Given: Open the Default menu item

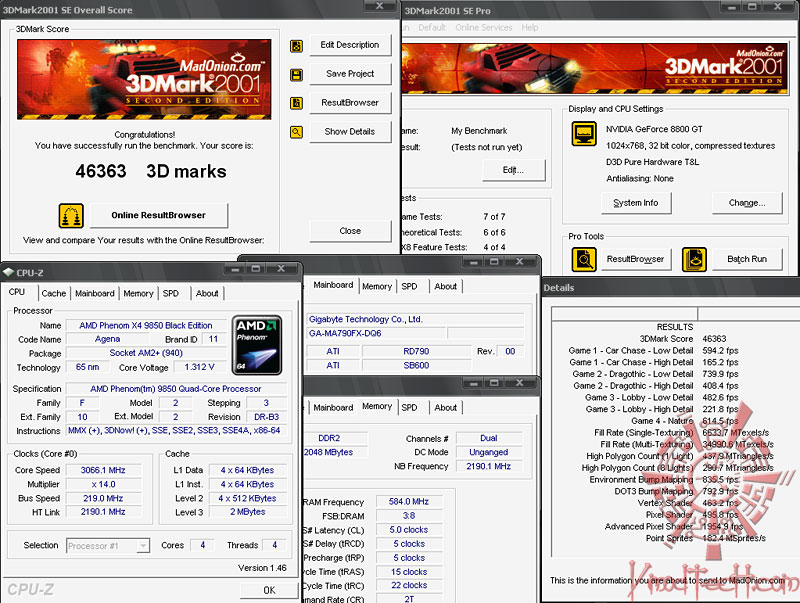Looking at the screenshot, I should pyautogui.click(x=432, y=28).
